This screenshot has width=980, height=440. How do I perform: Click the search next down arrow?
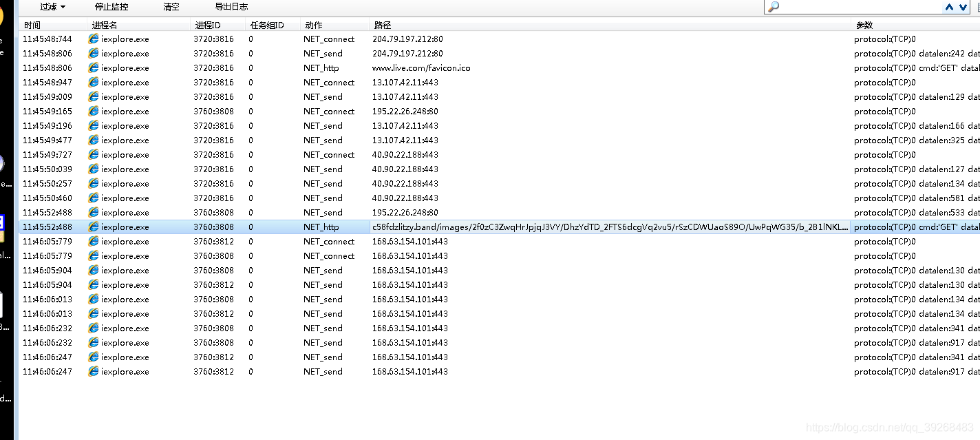point(963,7)
